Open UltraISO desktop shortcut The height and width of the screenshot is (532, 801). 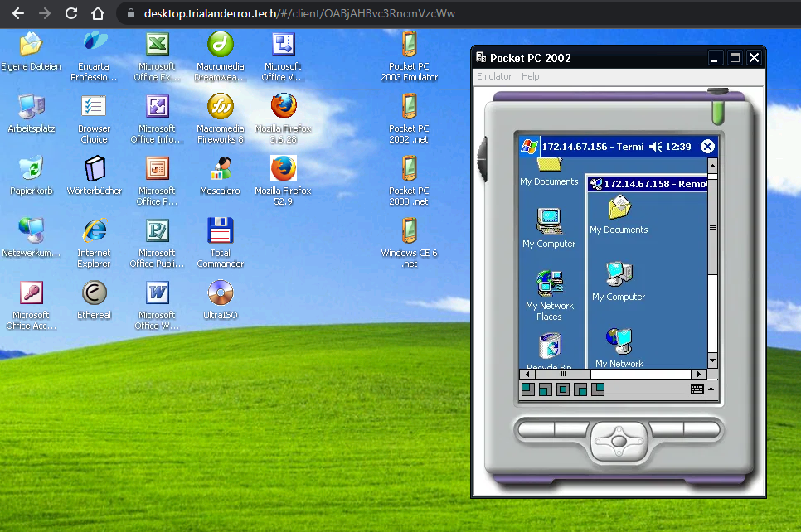tap(221, 301)
